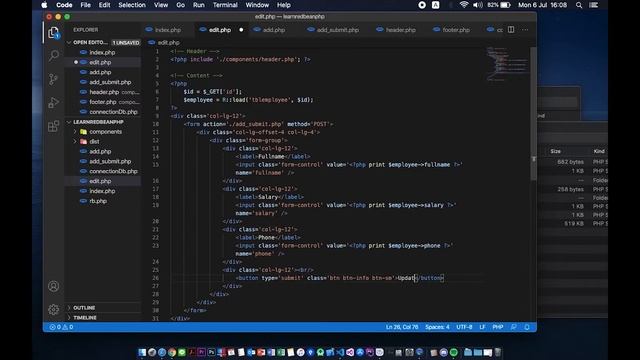
Task: Expand the Outline section
Action: (x=84, y=307)
